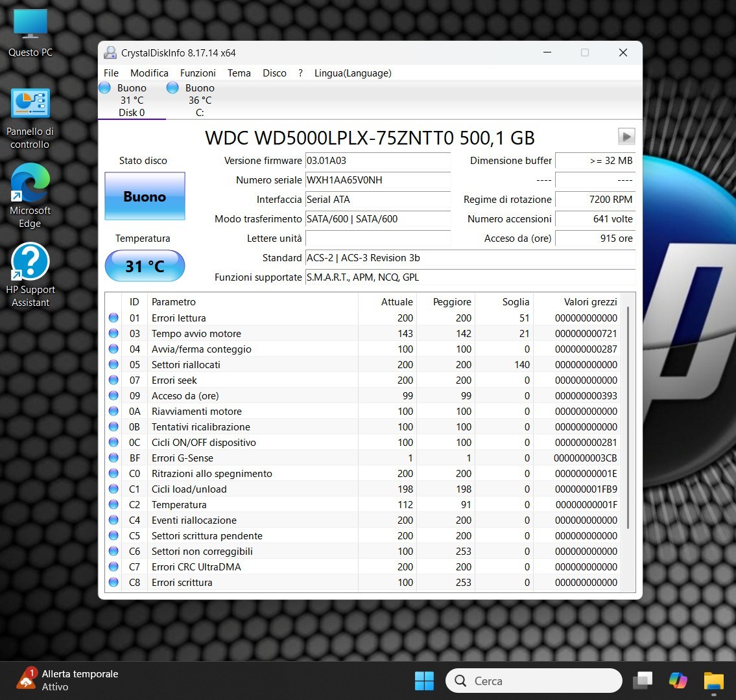Launch Copilot from the taskbar

678,681
